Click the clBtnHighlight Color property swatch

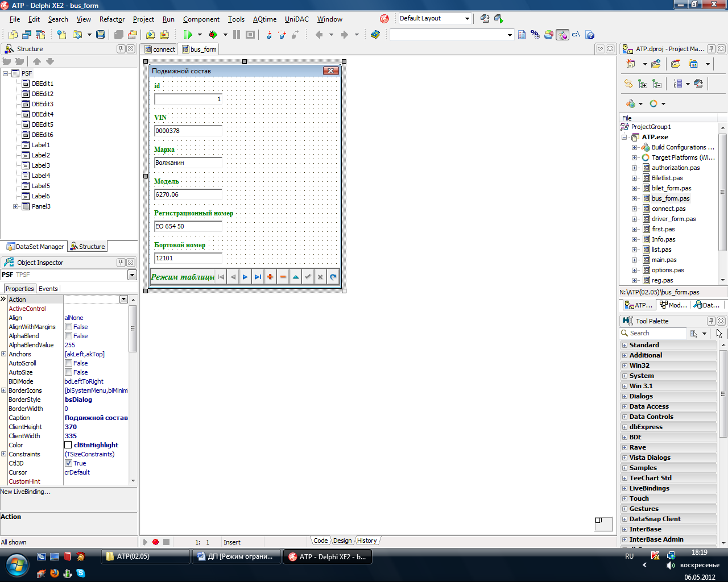coord(68,445)
